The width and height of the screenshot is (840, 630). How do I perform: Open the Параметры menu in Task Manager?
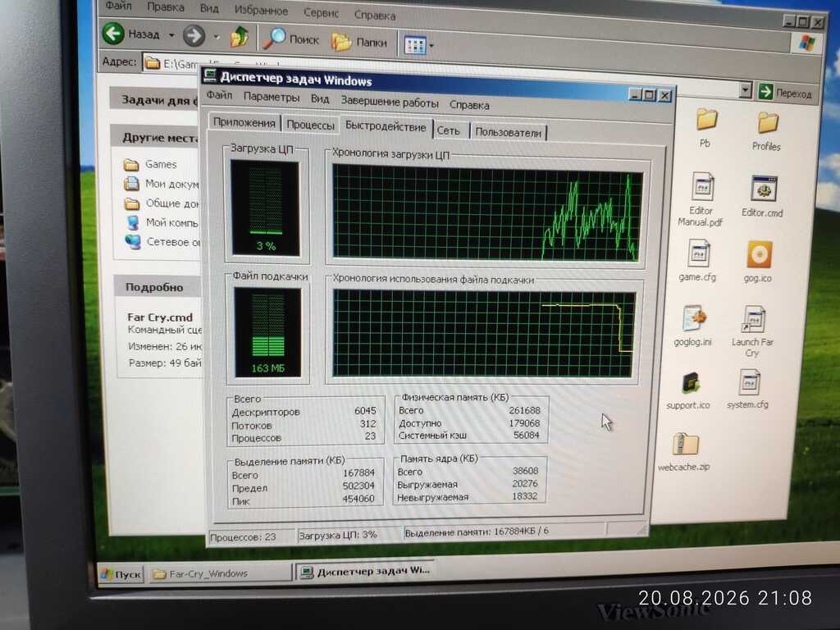point(271,97)
